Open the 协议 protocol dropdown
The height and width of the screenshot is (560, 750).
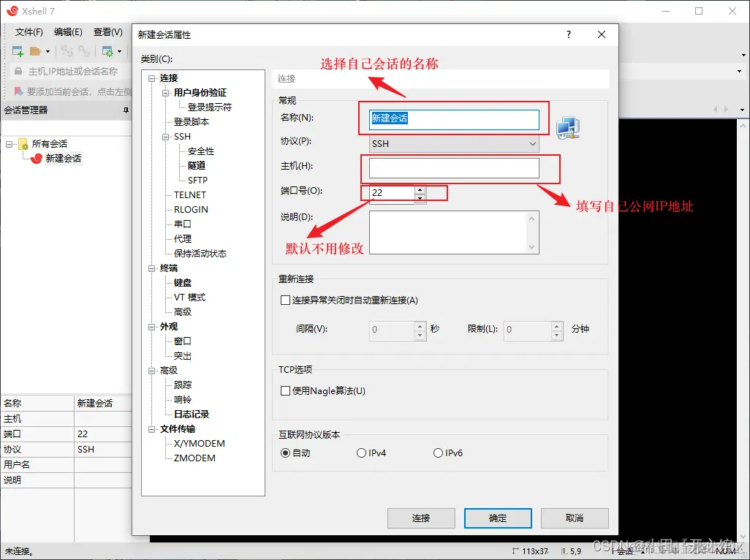(x=533, y=143)
